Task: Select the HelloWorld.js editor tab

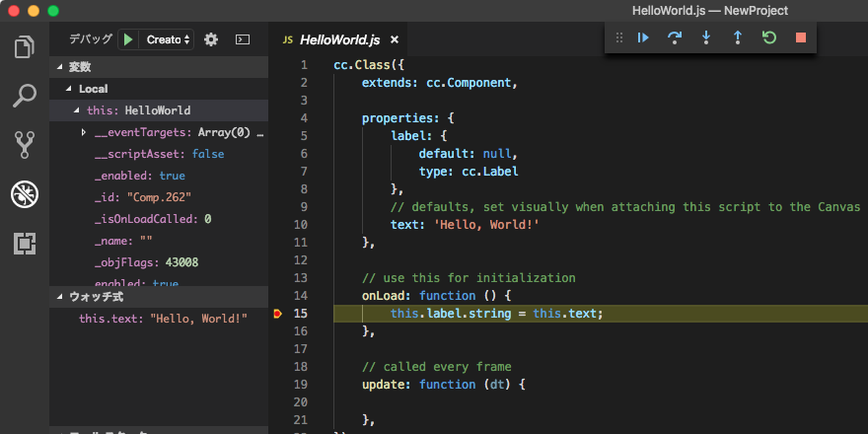Action: [x=340, y=39]
